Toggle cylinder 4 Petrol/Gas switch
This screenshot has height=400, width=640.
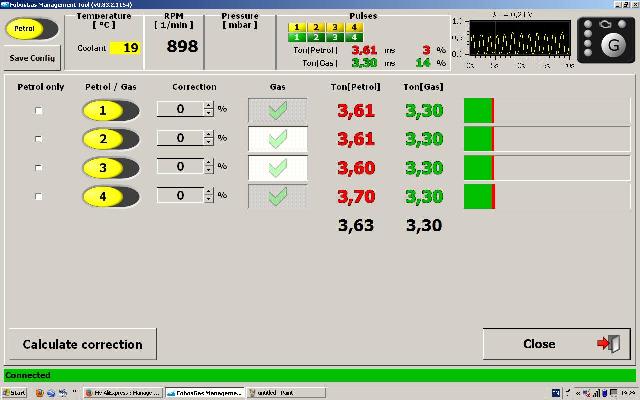coord(111,196)
